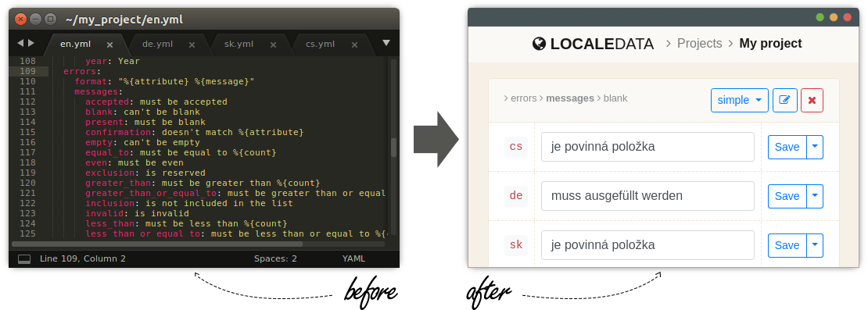This screenshot has width=868, height=310.
Task: Change YAML syntax in status bar
Action: pos(353,258)
